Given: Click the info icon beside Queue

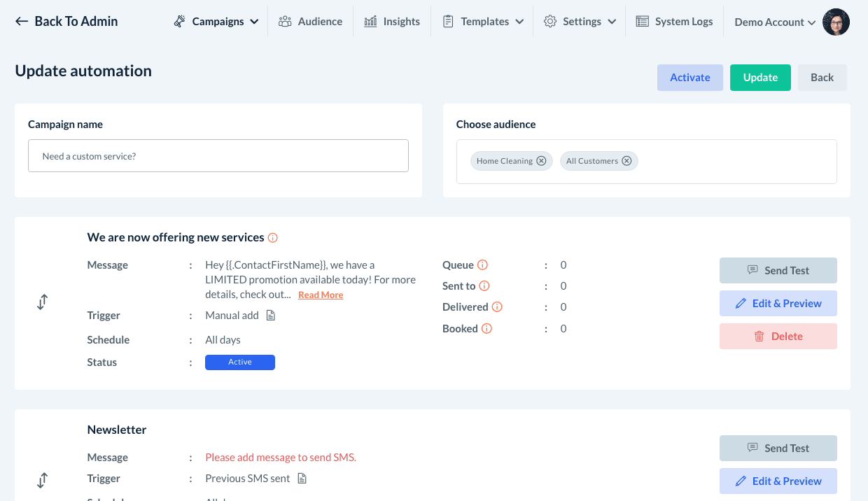Looking at the screenshot, I should pos(482,265).
